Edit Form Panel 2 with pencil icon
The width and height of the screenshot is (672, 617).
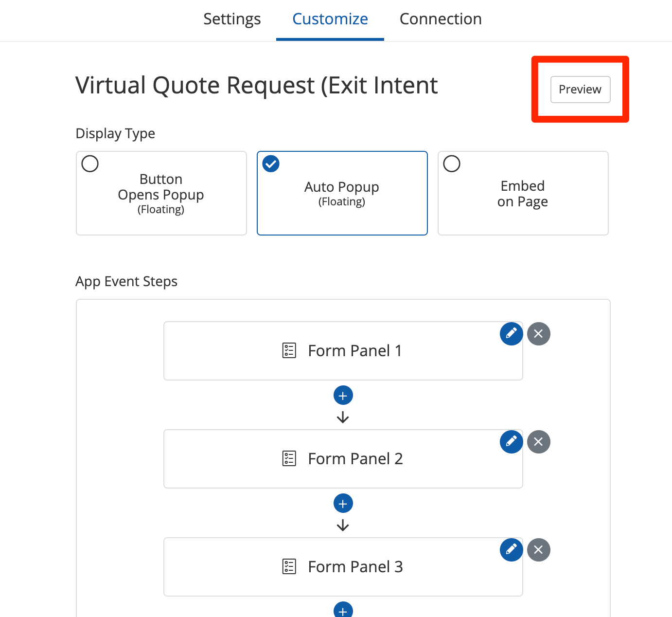coord(511,442)
